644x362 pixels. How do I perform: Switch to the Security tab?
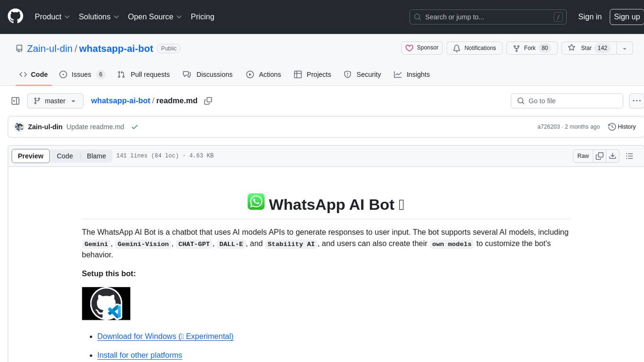pyautogui.click(x=362, y=74)
